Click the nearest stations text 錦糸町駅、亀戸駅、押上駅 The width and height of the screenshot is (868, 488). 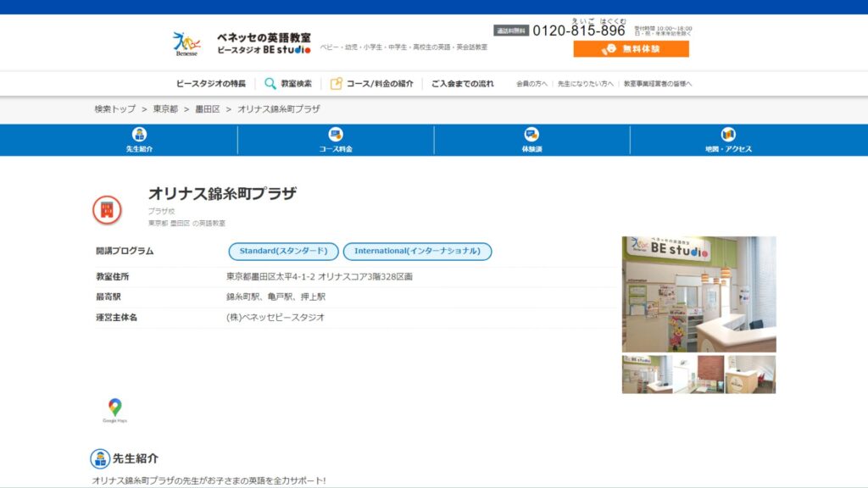click(x=275, y=297)
